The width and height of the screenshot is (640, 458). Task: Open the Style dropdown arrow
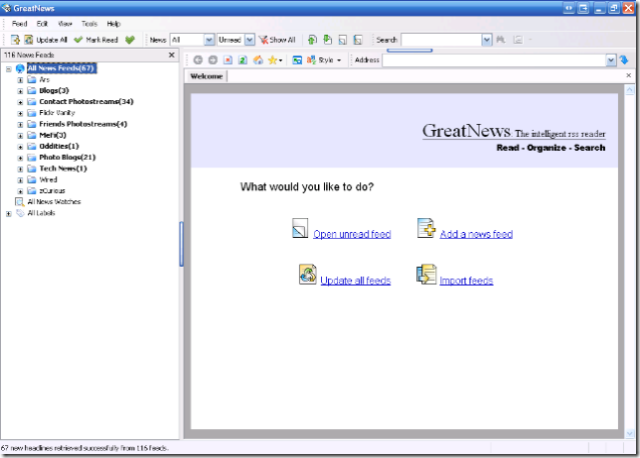point(339,60)
